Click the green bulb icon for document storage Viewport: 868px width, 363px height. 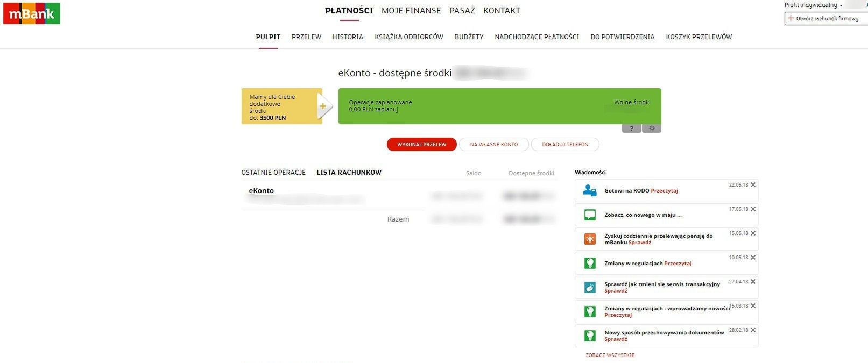click(590, 336)
